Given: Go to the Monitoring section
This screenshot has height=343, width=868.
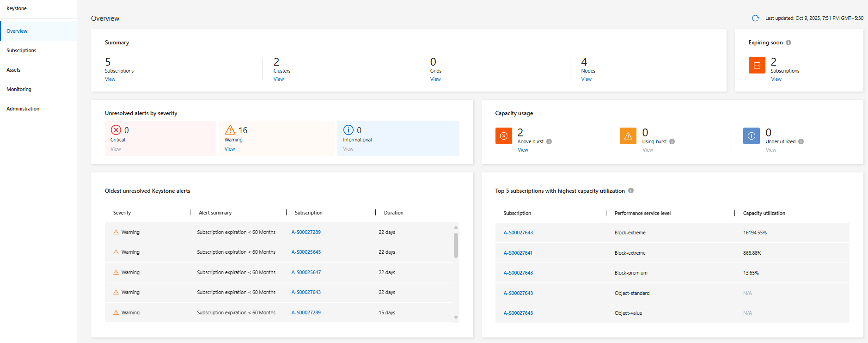Looking at the screenshot, I should point(19,89).
